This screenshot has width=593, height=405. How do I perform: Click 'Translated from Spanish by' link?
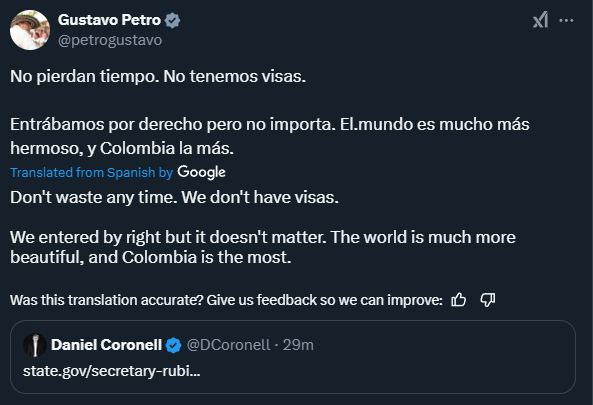92,172
